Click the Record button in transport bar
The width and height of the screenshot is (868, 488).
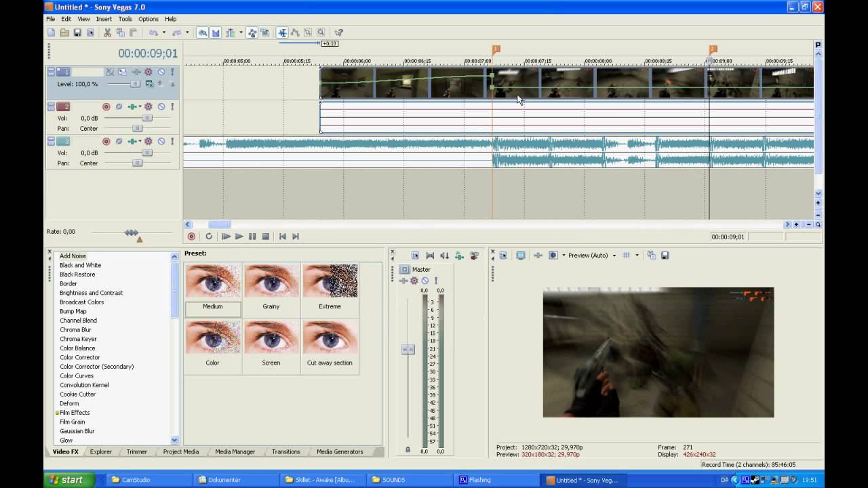click(x=191, y=237)
